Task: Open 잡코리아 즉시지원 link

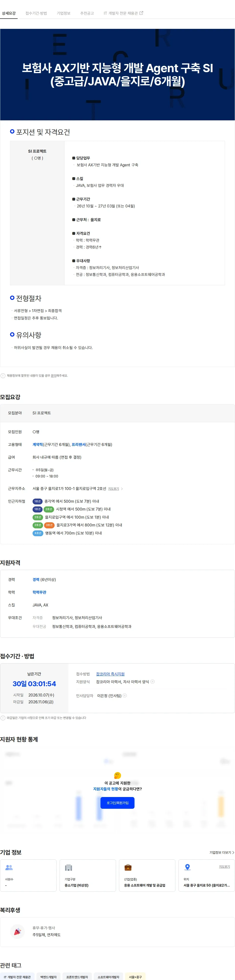Action: pyautogui.click(x=110, y=674)
